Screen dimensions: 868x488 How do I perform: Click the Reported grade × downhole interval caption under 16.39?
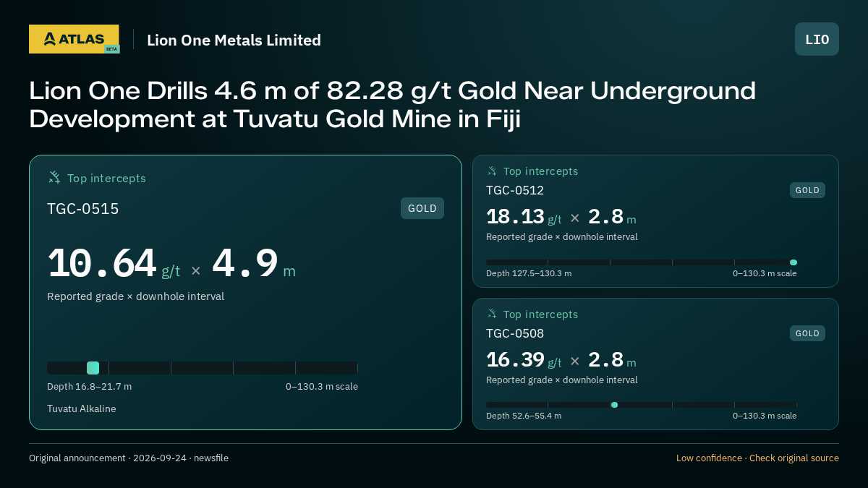(561, 380)
